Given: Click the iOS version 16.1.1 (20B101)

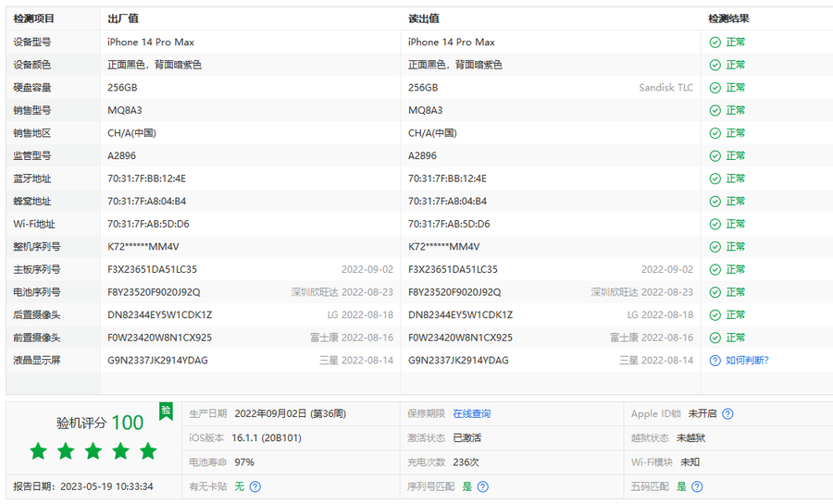Looking at the screenshot, I should pyautogui.click(x=267, y=438).
